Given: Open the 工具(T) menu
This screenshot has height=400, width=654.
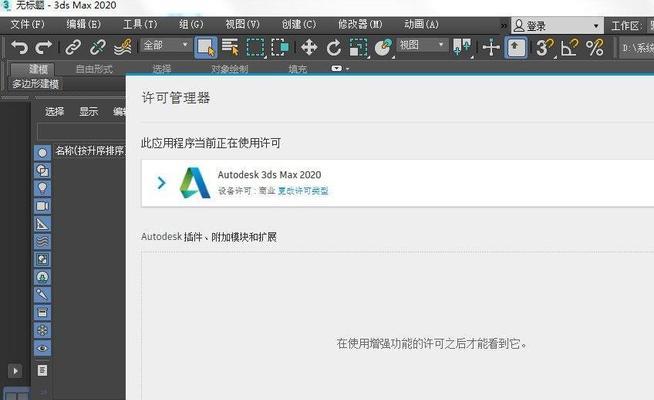Looking at the screenshot, I should click(x=140, y=24).
